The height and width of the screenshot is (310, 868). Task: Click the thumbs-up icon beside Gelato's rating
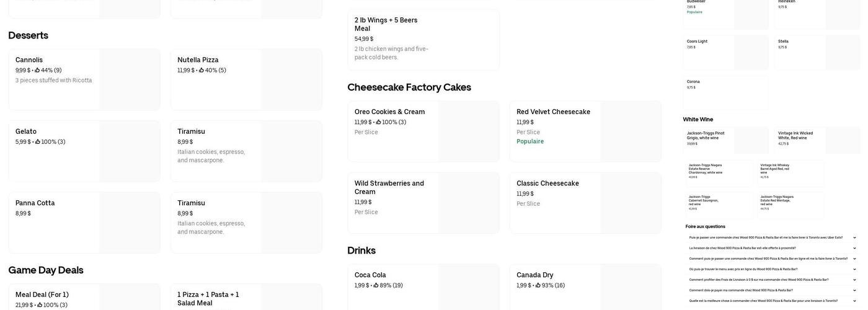tap(38, 142)
